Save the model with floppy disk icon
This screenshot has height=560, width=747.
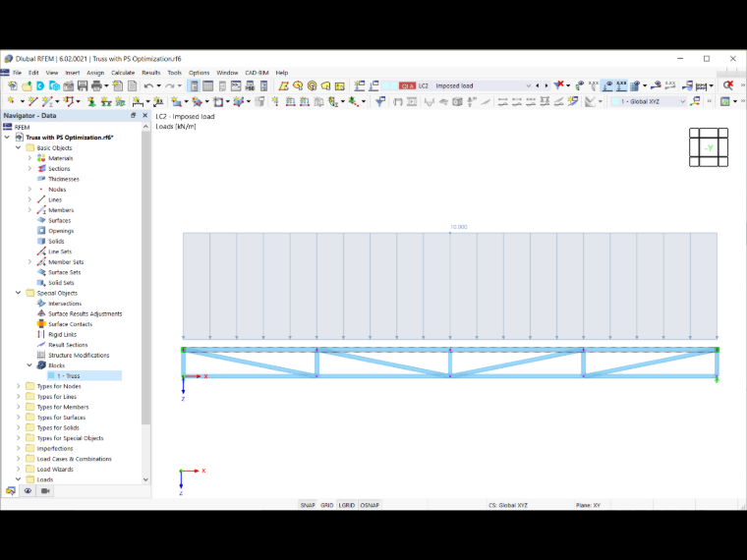tap(83, 85)
